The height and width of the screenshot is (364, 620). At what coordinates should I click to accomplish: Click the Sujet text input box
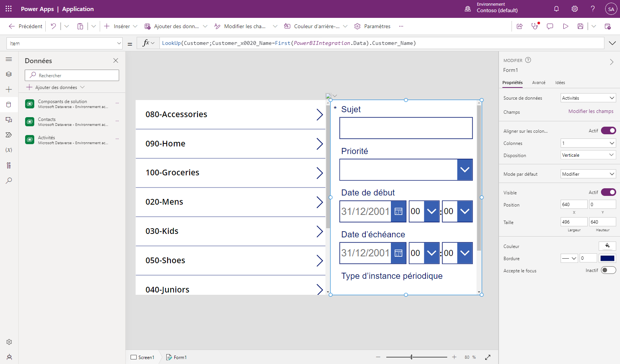tap(406, 128)
